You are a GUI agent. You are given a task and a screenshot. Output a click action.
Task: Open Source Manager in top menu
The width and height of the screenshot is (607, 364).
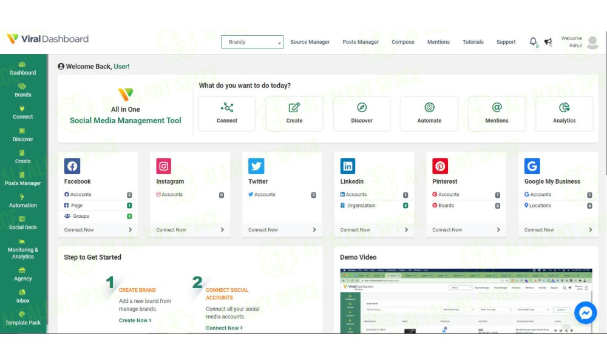[x=310, y=42]
